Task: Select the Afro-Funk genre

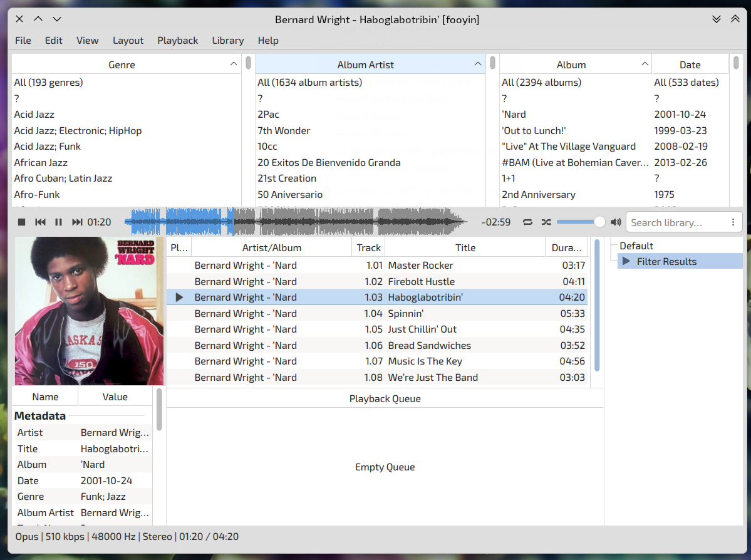Action: tap(126, 194)
